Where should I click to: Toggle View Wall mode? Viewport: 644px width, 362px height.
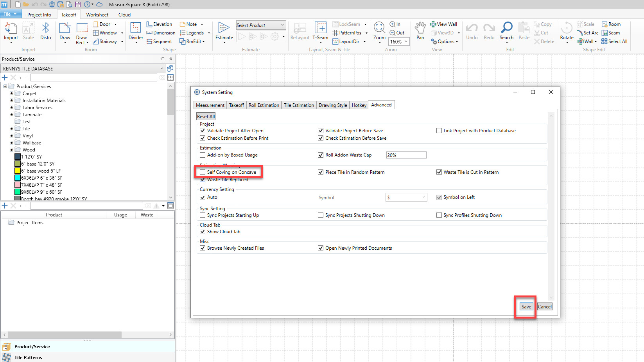coord(444,24)
